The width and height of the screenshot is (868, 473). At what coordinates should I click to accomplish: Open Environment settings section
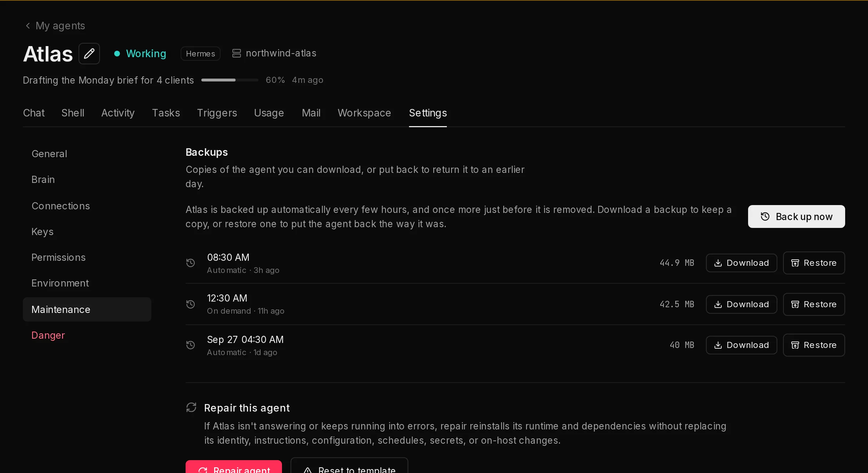coord(87,283)
